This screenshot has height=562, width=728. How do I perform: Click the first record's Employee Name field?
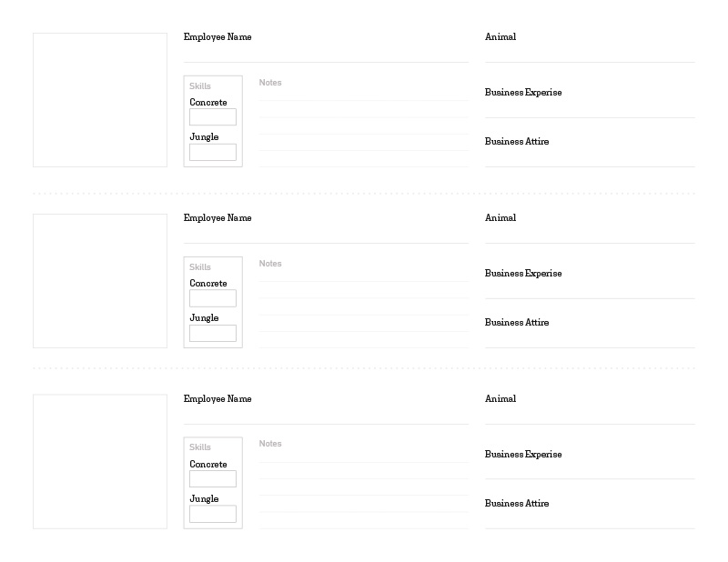pos(326,50)
